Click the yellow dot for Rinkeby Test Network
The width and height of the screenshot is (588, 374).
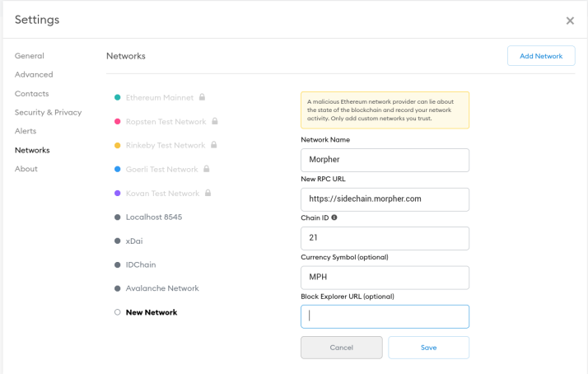point(118,146)
